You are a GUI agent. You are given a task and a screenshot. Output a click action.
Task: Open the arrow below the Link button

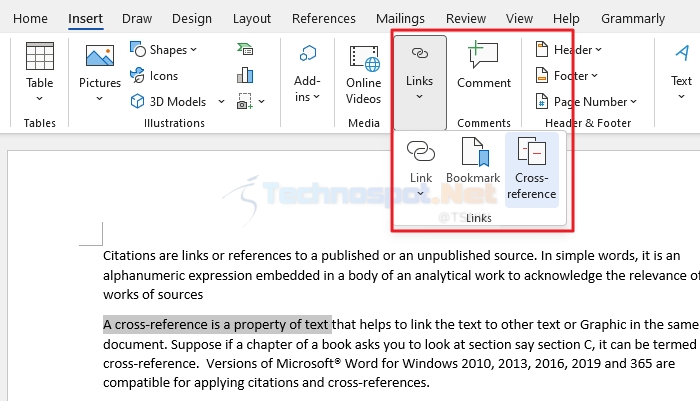click(421, 193)
